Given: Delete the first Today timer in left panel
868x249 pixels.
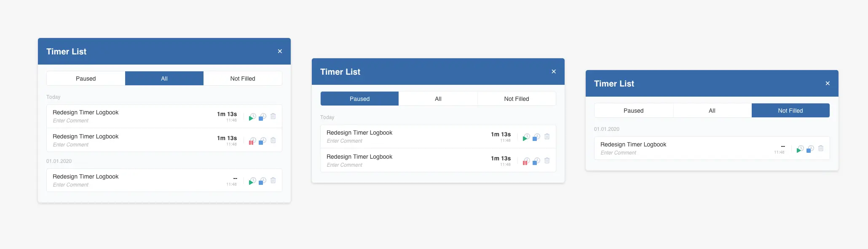Looking at the screenshot, I should coord(273,116).
